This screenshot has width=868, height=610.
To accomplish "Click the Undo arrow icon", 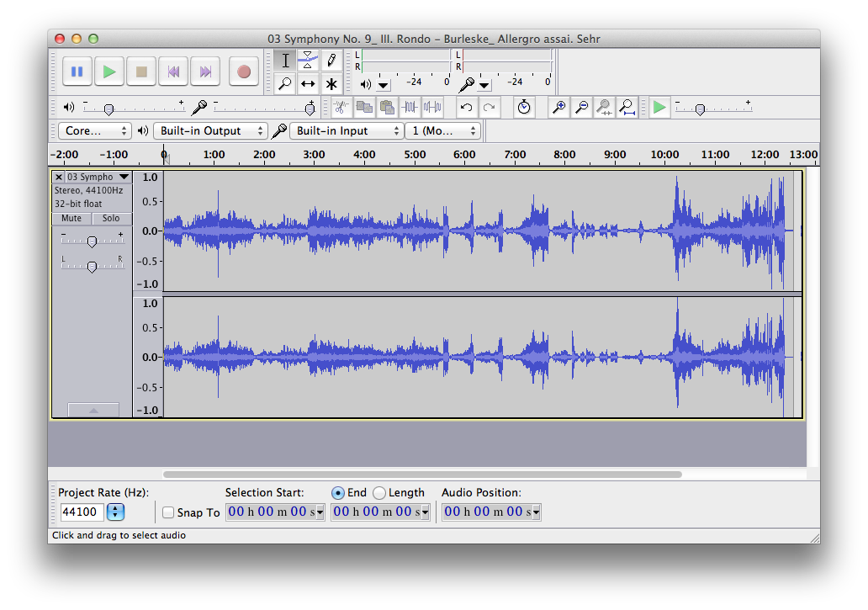I will 467,107.
